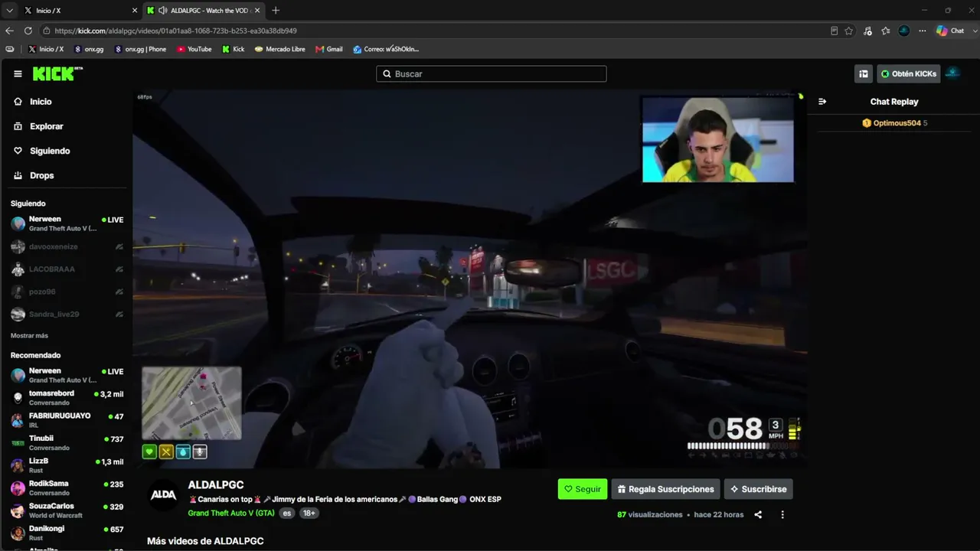Image resolution: width=980 pixels, height=551 pixels.
Task: View site information lock icon
Action: point(47,31)
